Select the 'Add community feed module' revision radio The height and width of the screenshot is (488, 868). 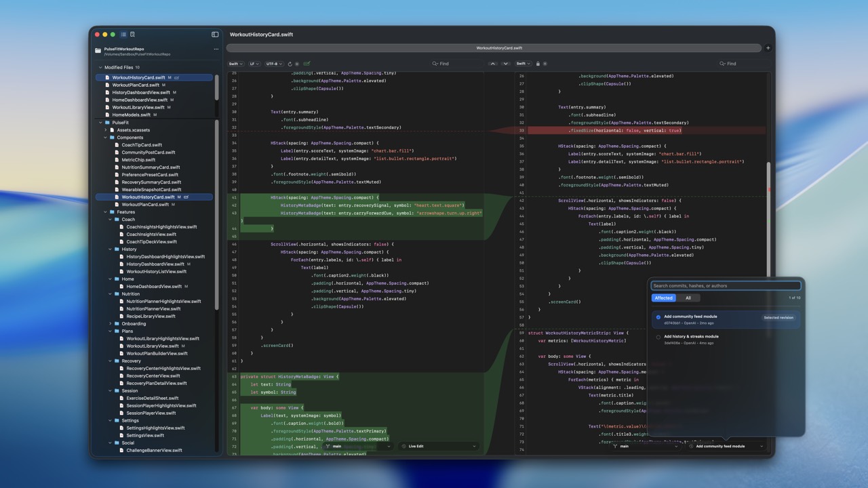(x=658, y=317)
